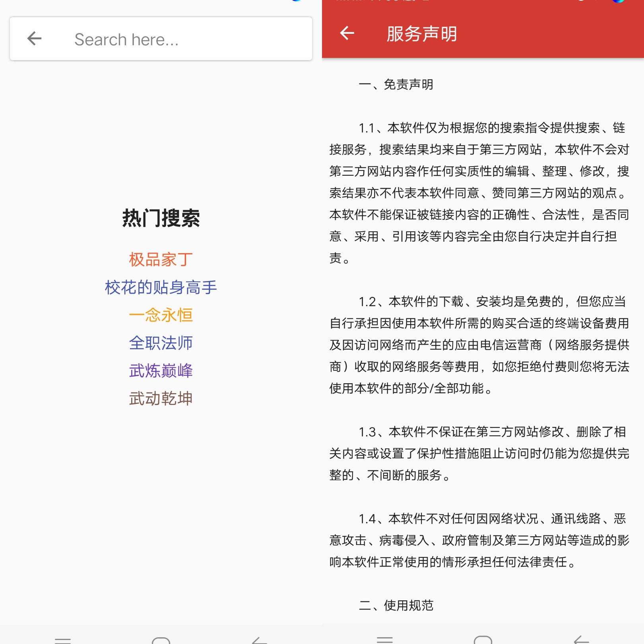Open hot search link 校花的贴身高手

[161, 287]
